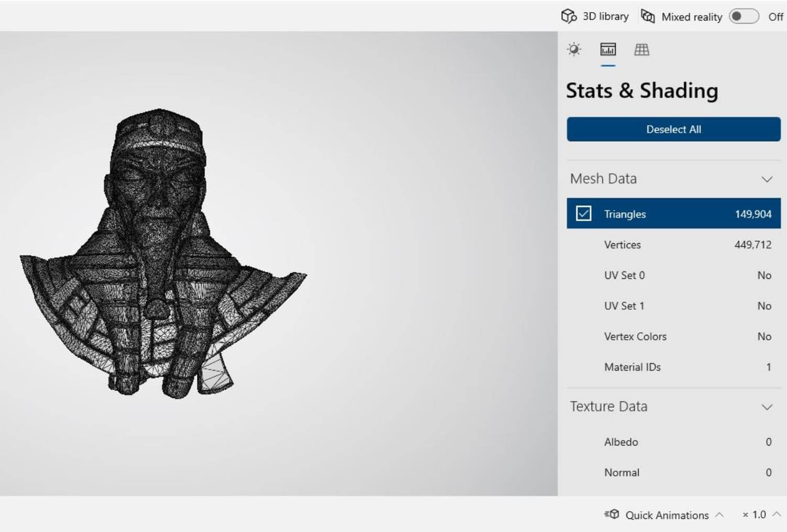
Task: Click the 3D library cube icon
Action: (x=569, y=16)
